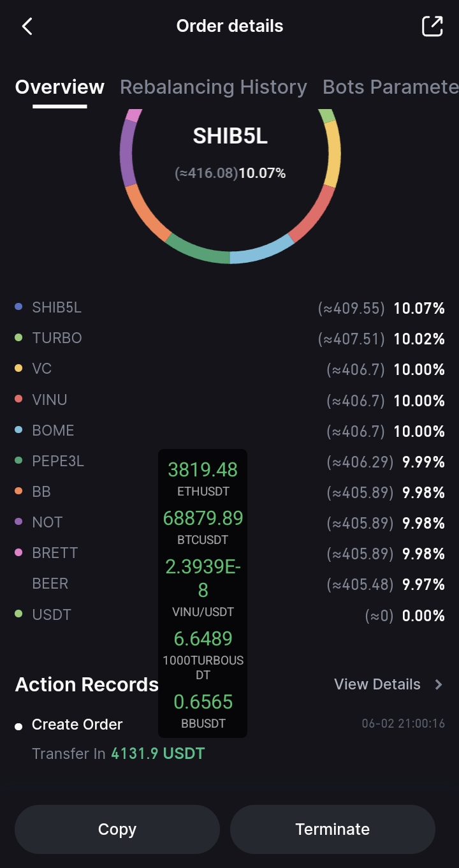This screenshot has height=868, width=459.
Task: Open the View Details link
Action: tap(377, 684)
